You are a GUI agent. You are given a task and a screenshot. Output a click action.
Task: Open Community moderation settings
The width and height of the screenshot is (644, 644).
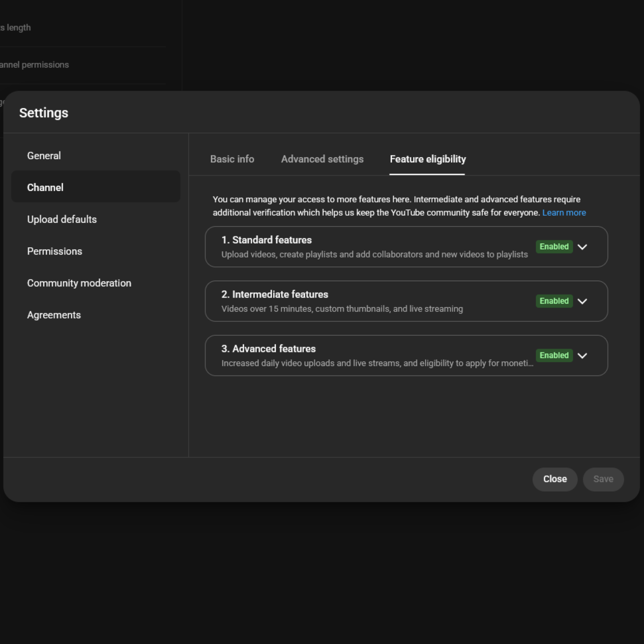(79, 283)
